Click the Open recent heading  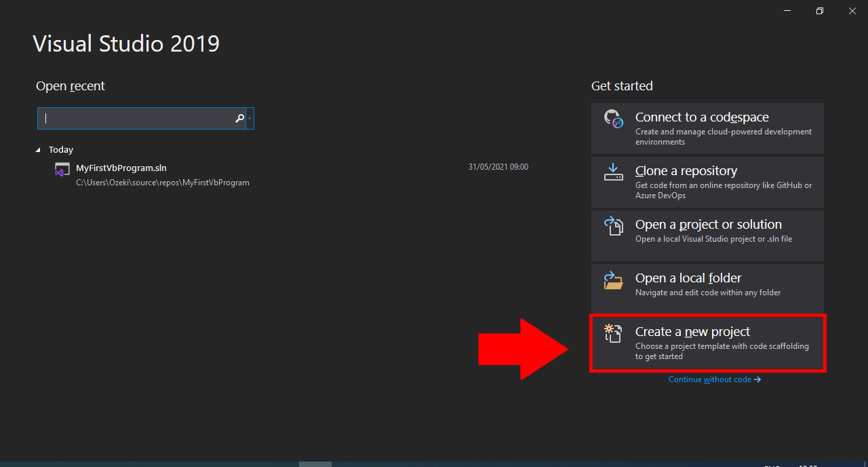click(71, 86)
